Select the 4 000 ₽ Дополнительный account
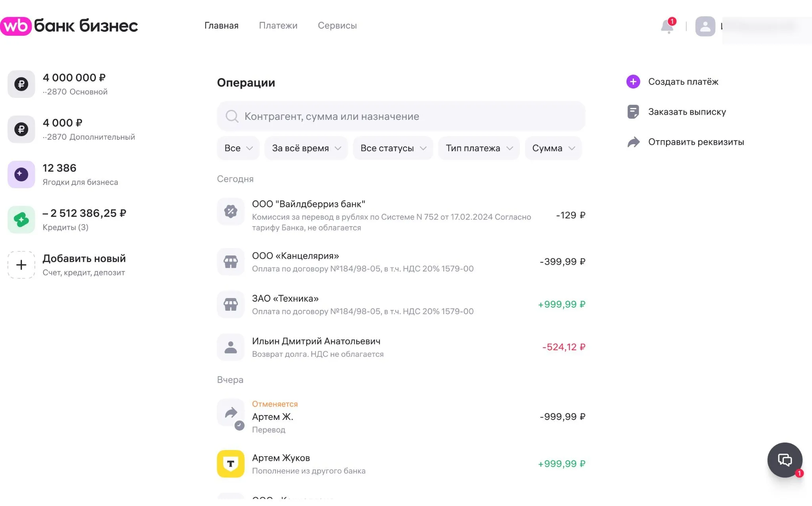Screen dimensions: 812x506 [x=71, y=129]
